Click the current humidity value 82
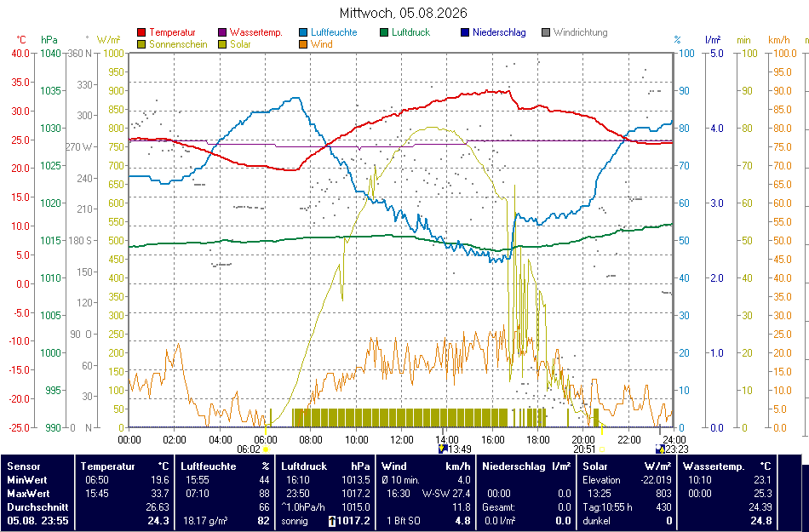The height and width of the screenshot is (532, 809). coord(264,521)
